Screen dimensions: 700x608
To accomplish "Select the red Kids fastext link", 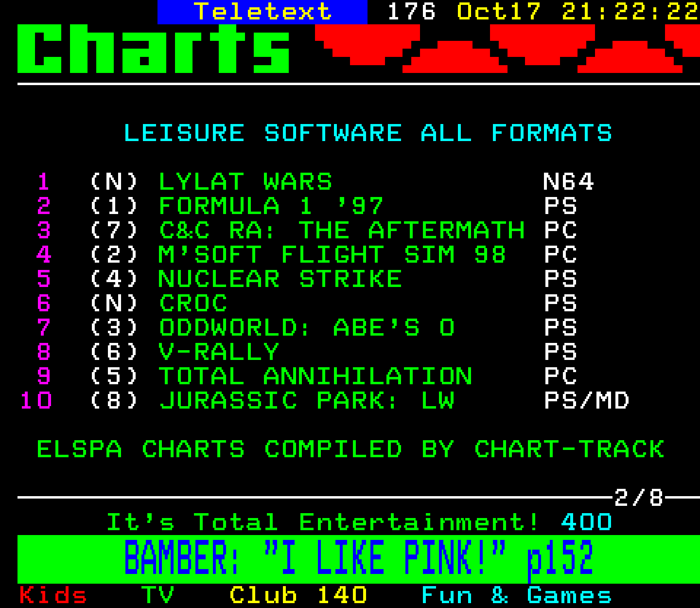I will coord(53,595).
